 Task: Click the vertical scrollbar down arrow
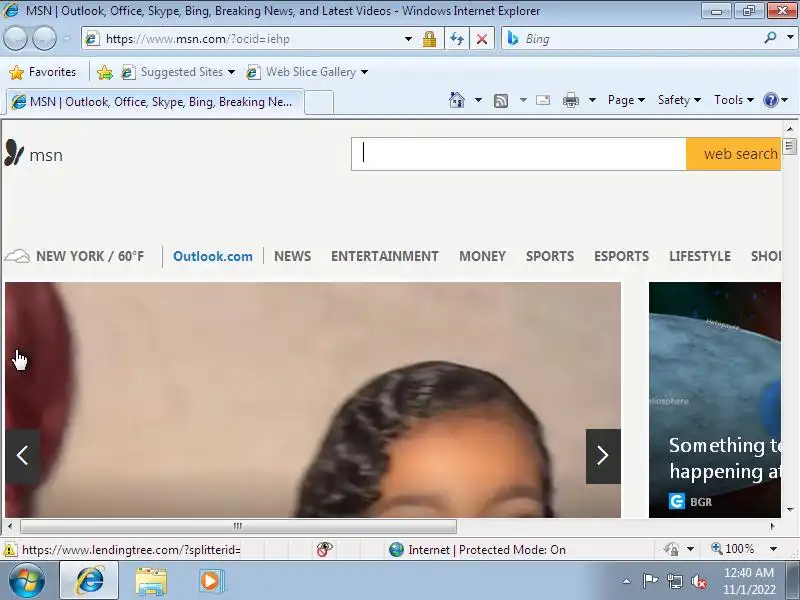[x=790, y=510]
